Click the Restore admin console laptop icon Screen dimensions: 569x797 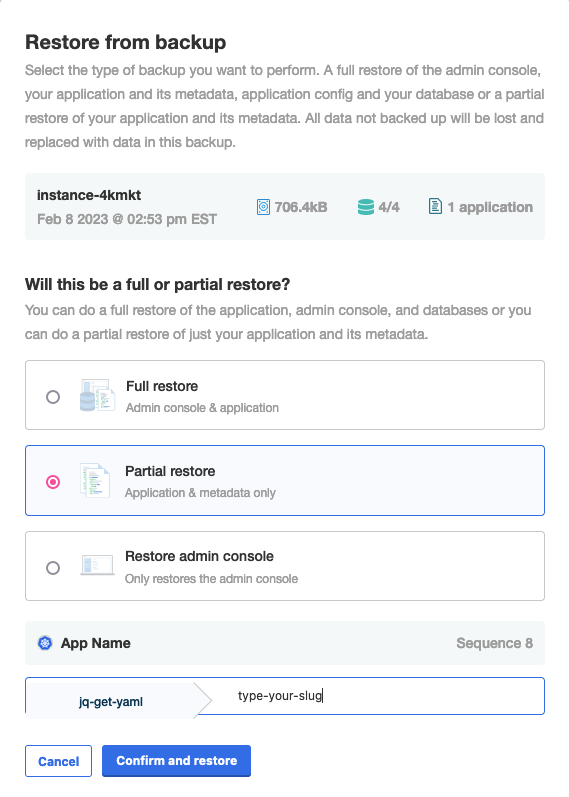[97, 565]
